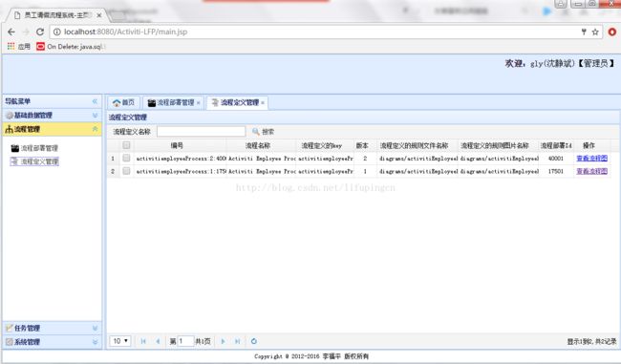Screen dimensions: 621x364
Task: Check the row 2 checkbox
Action: (126, 171)
